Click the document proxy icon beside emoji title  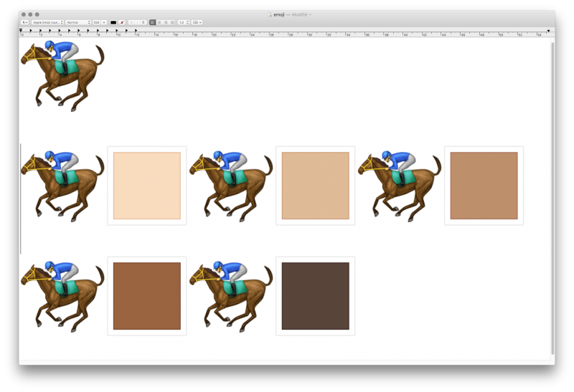(x=270, y=14)
